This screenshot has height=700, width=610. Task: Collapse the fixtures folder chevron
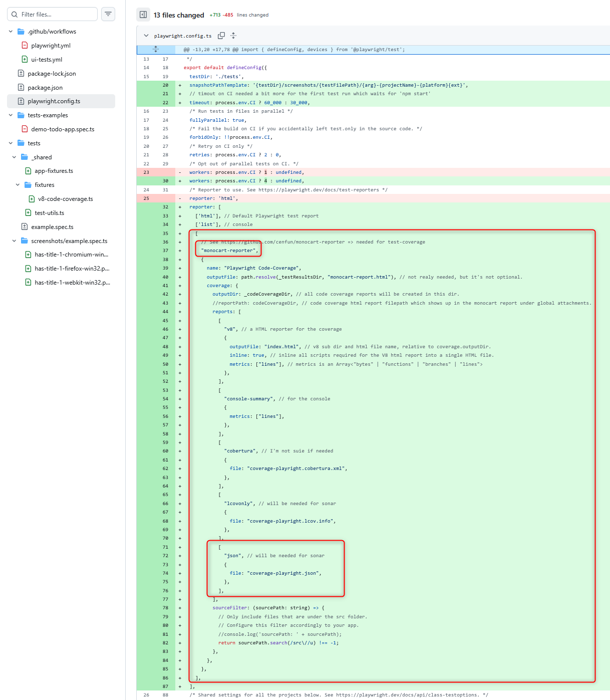pos(18,185)
